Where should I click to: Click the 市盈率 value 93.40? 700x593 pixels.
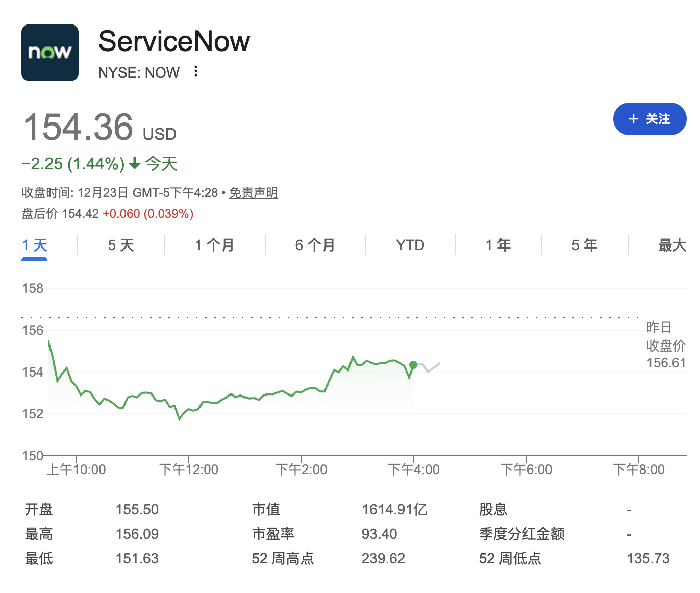coord(379,534)
